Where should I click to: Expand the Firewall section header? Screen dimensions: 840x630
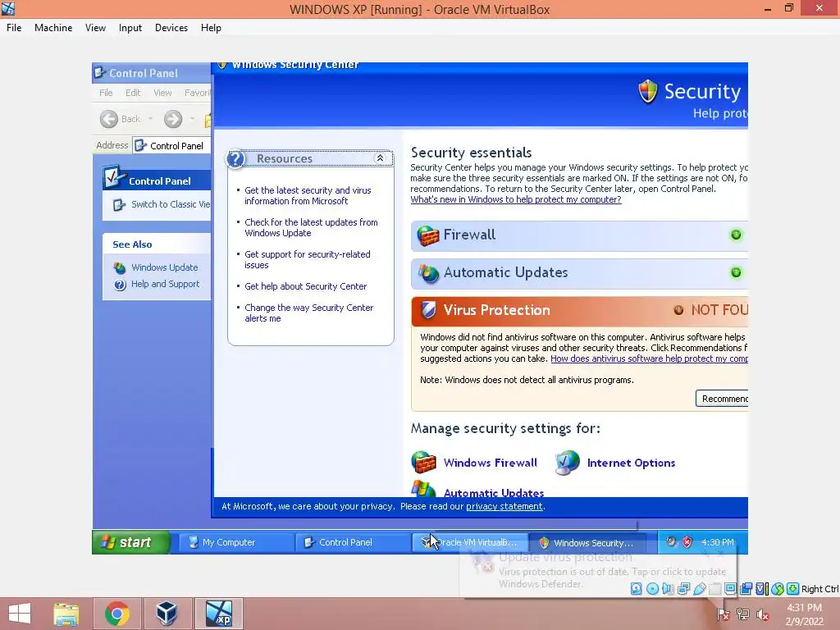point(579,235)
